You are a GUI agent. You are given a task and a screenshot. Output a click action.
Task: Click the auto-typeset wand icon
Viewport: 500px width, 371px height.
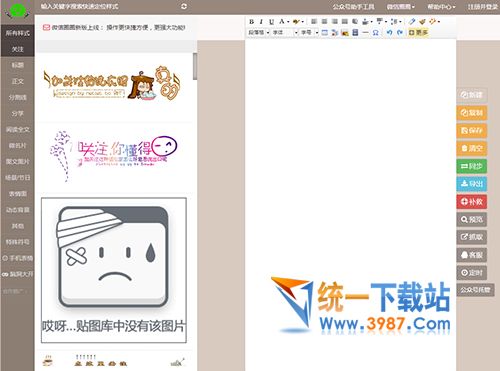pyautogui.click(x=432, y=22)
